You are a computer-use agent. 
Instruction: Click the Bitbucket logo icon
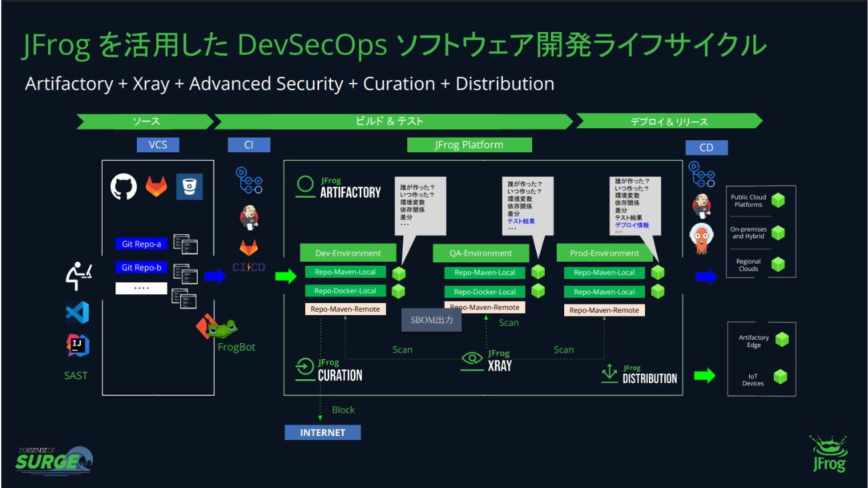(189, 186)
